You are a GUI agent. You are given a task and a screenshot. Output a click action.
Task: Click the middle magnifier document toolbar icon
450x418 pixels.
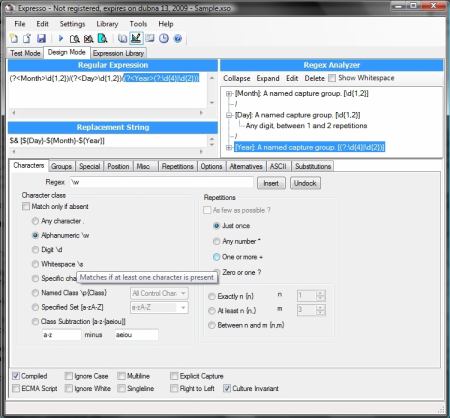[88, 39]
